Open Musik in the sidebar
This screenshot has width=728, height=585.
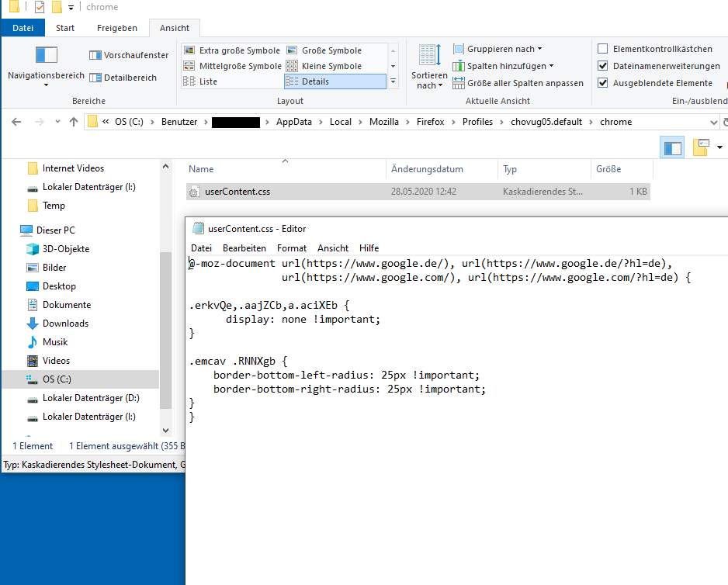pyautogui.click(x=47, y=341)
